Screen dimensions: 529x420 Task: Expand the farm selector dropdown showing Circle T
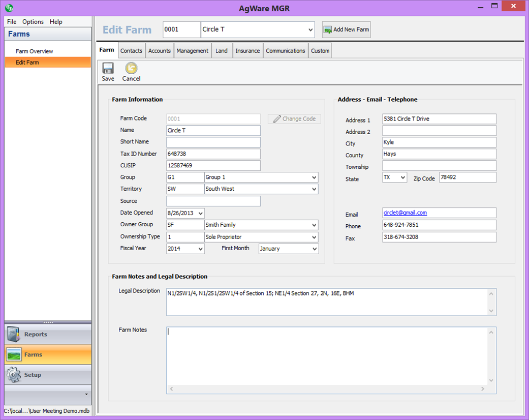(x=310, y=30)
